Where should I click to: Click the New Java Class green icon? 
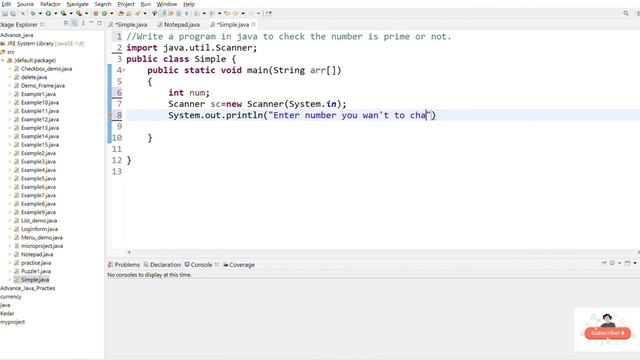pos(104,13)
